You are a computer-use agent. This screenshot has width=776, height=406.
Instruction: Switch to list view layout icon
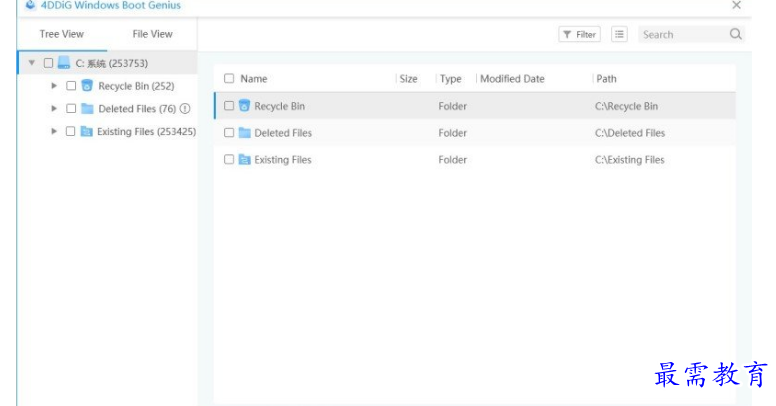tap(619, 34)
